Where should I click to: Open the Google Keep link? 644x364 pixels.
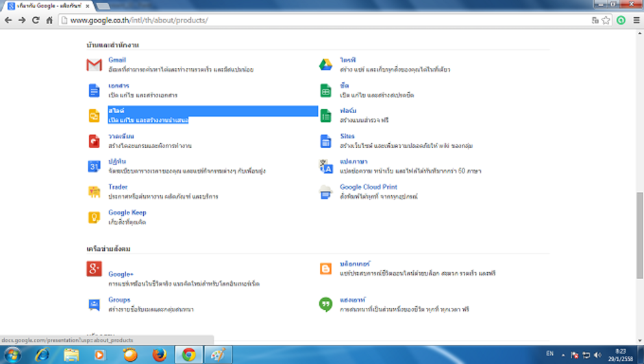click(127, 213)
